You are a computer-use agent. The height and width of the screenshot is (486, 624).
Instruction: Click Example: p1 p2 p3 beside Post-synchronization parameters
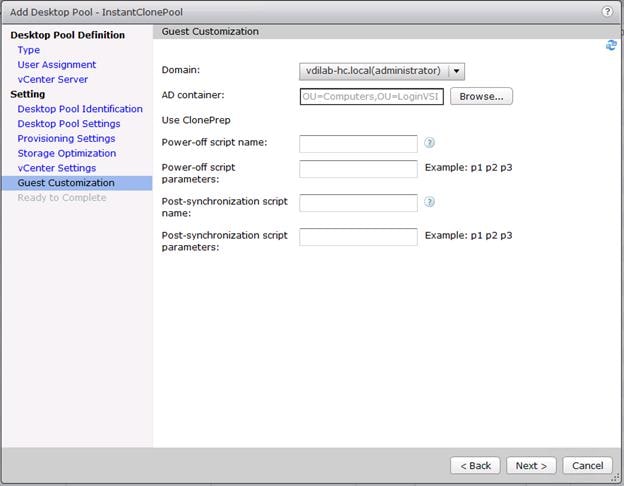tap(468, 235)
